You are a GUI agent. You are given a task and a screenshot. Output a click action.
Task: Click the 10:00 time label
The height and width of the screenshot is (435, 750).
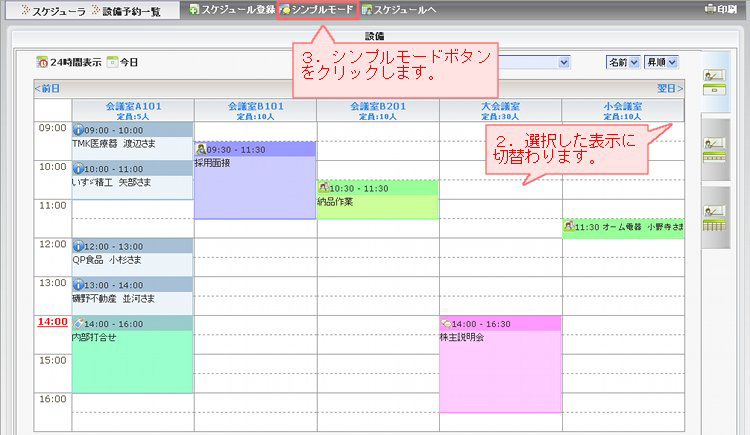click(x=53, y=167)
